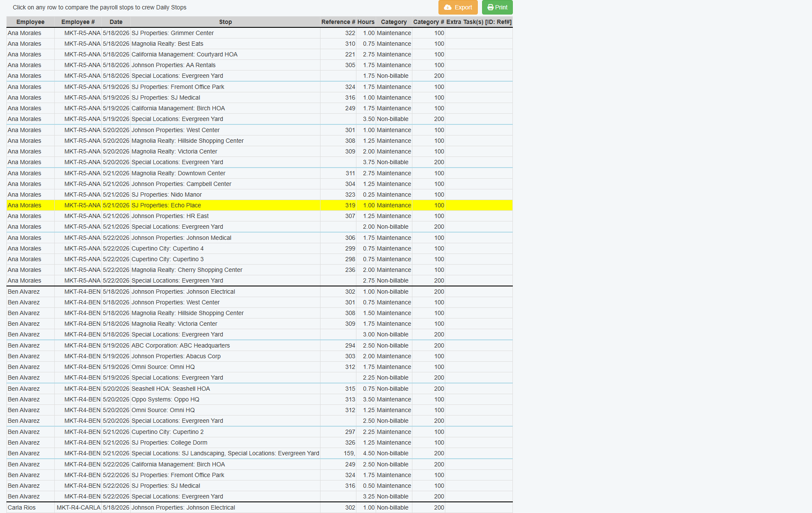Click the Print button

[x=497, y=7]
